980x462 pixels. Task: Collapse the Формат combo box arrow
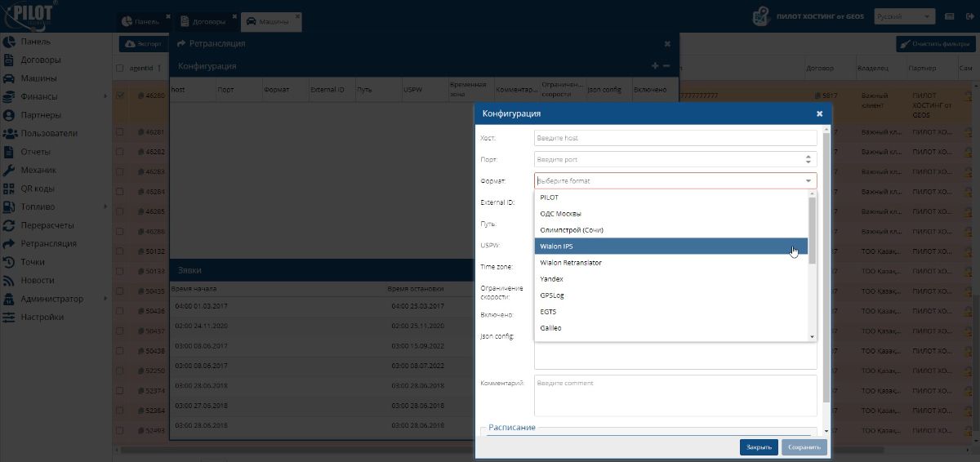(808, 181)
